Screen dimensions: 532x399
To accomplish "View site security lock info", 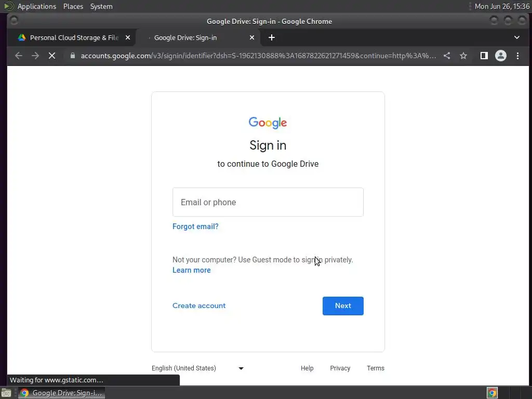I will [73, 56].
